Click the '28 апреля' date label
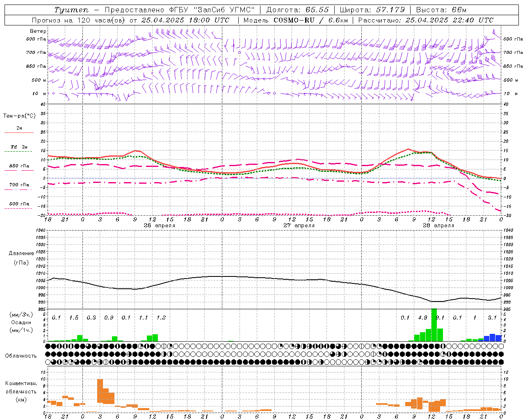Image resolution: width=525 pixels, height=420 pixels. tap(438, 226)
